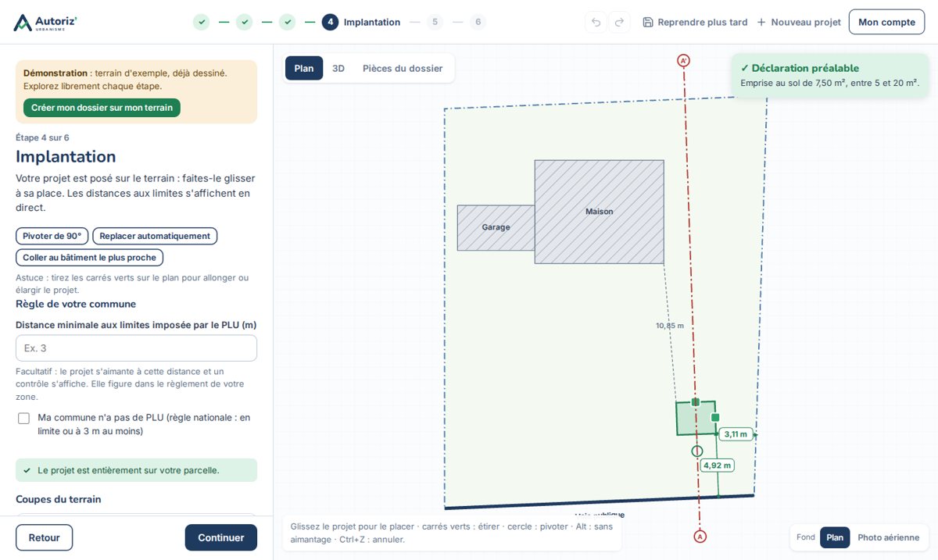The width and height of the screenshot is (938, 560).
Task: Click the "Déclaration préalable" notice heading
Action: pyautogui.click(x=800, y=68)
